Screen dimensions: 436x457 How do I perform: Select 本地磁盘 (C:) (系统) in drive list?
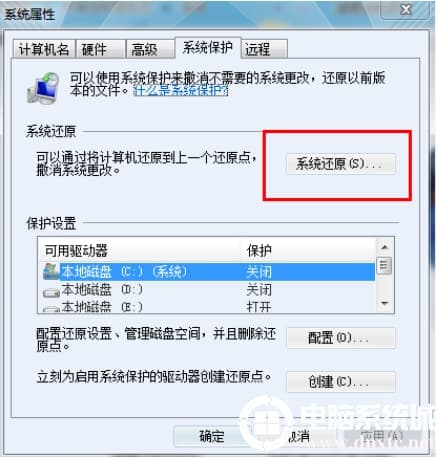(x=209, y=272)
